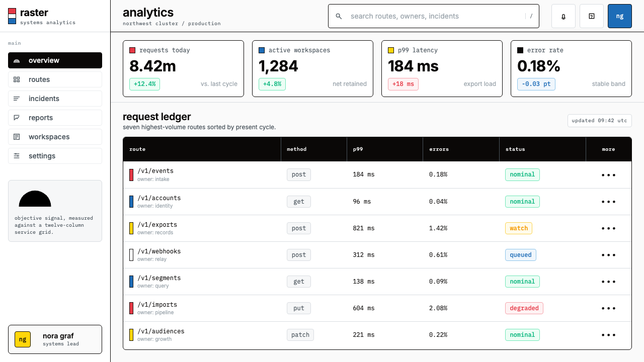This screenshot has height=362, width=644.
Task: Select the degraded status badge
Action: coord(524,308)
